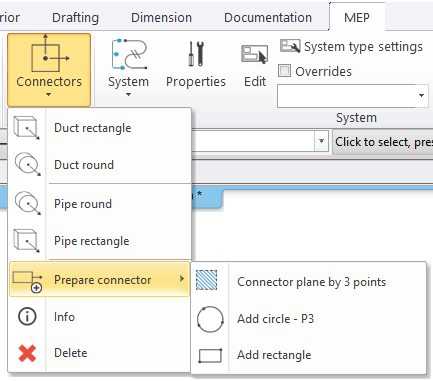Select the hatched connector plane icon

pos(207,280)
